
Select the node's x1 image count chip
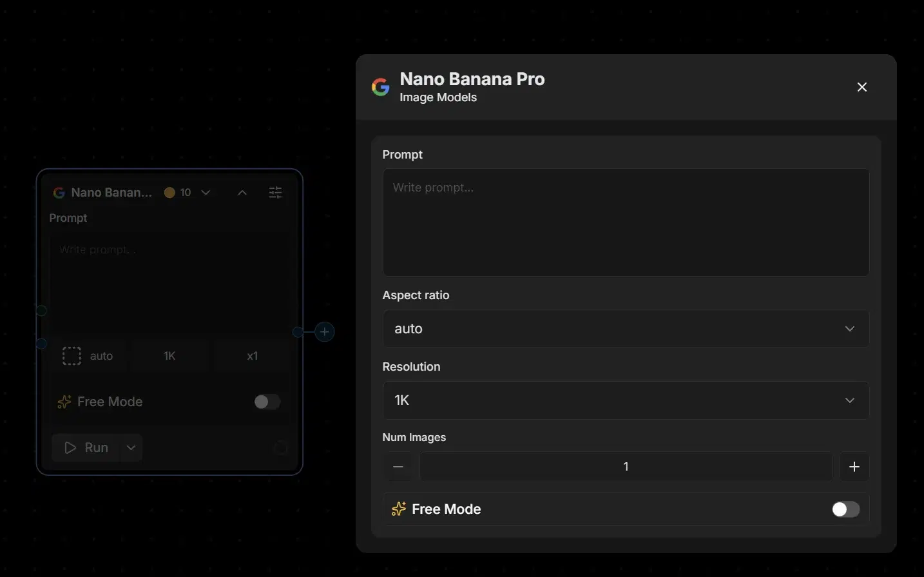(x=253, y=356)
